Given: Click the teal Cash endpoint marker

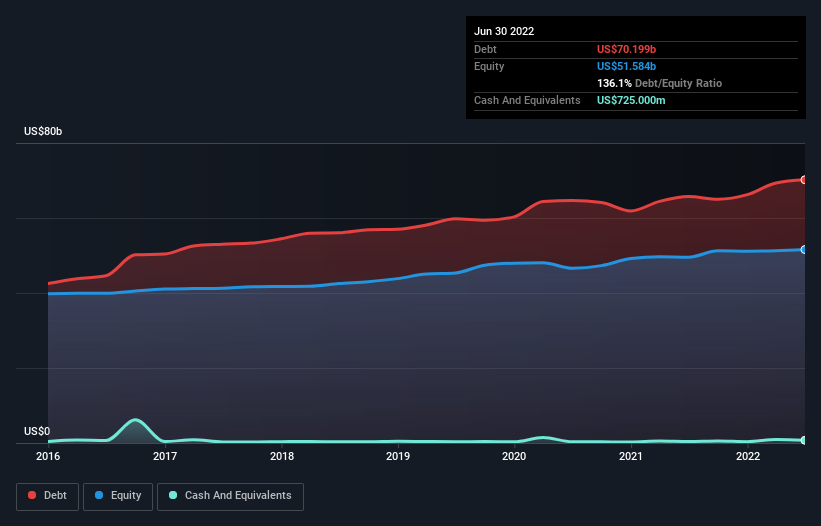Looking at the screenshot, I should 804,440.
